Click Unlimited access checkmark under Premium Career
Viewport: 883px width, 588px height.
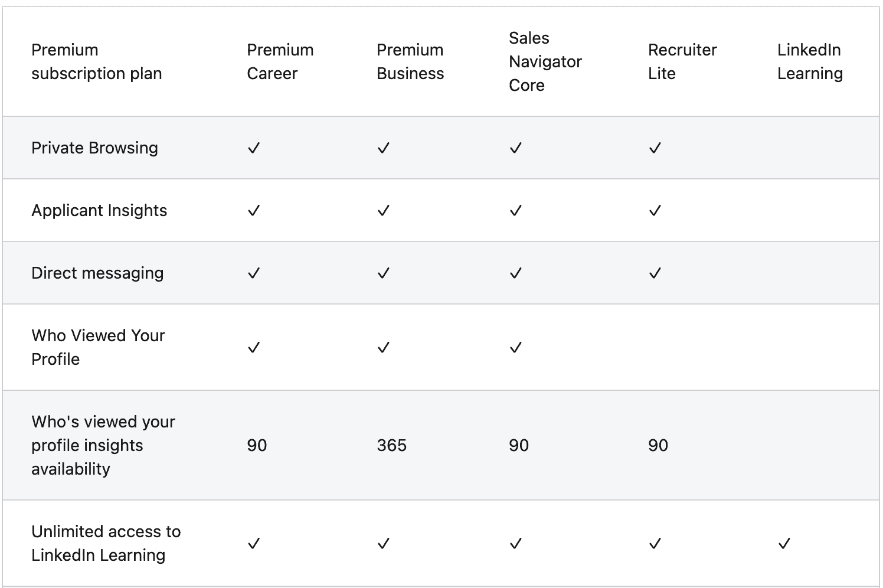(x=254, y=544)
